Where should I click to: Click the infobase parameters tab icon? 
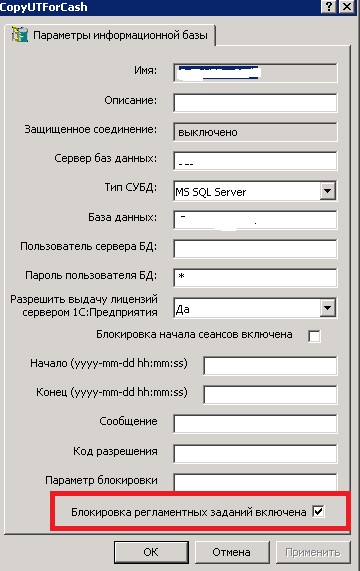(20, 35)
